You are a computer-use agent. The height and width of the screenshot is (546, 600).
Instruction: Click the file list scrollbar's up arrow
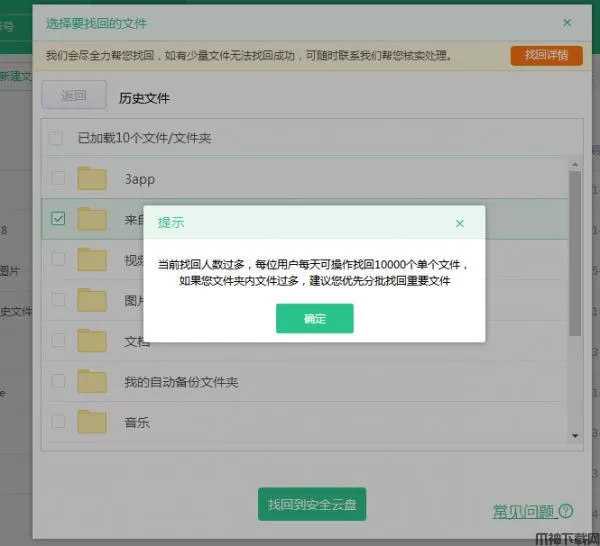pyautogui.click(x=575, y=163)
